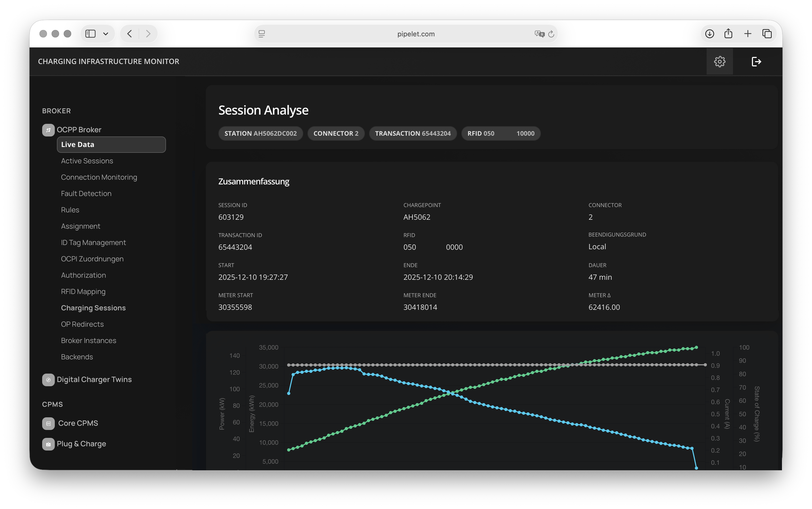Viewport: 812px width, 509px height.
Task: Click the Core CPMS icon
Action: (48, 423)
